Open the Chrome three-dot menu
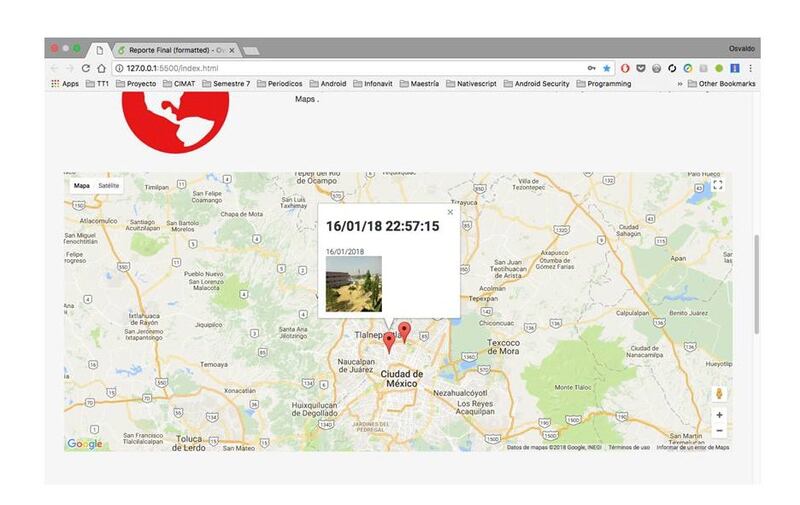This screenshot has width=800, height=505. (x=751, y=68)
